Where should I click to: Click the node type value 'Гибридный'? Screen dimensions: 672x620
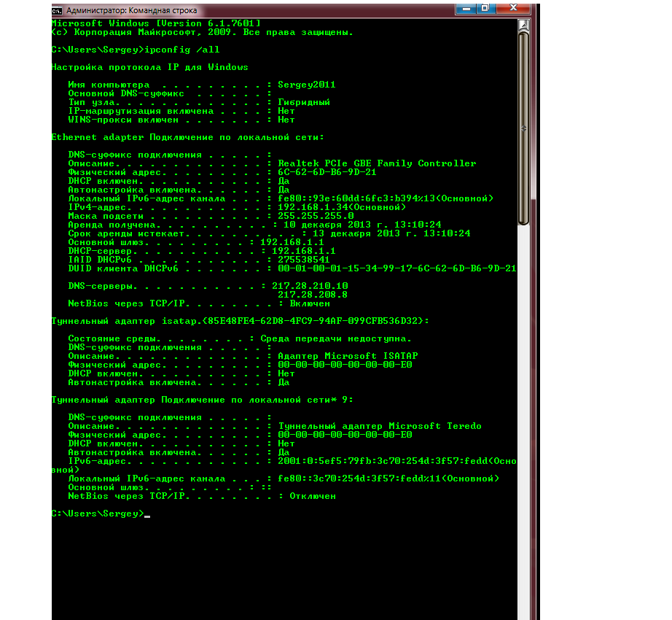click(304, 102)
